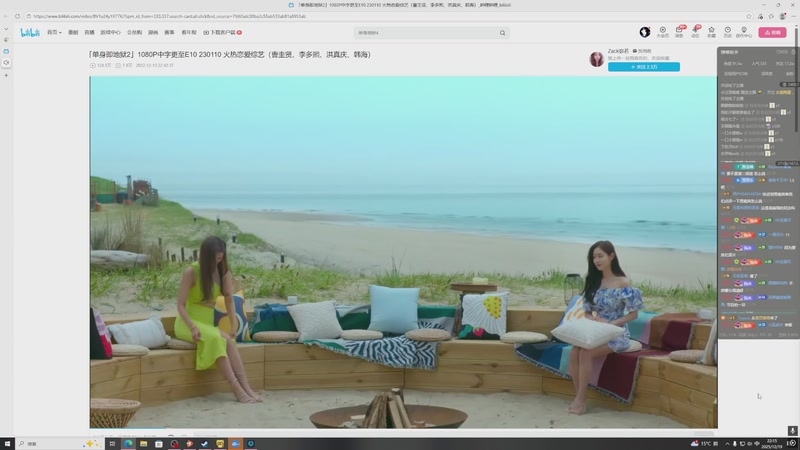Click the video player area to pause
Screen dimensions: 800x450
pyautogui.click(x=404, y=252)
